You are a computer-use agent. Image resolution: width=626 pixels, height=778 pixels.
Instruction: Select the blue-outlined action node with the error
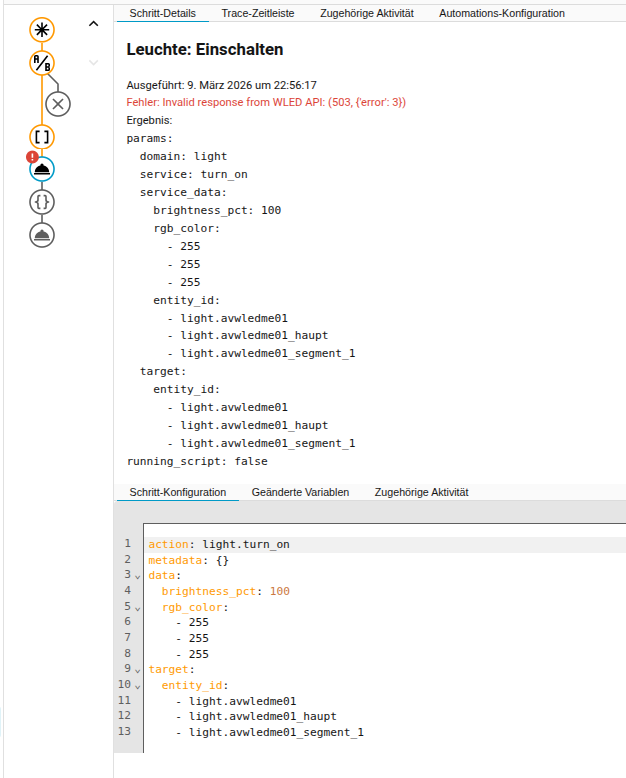click(x=42, y=169)
